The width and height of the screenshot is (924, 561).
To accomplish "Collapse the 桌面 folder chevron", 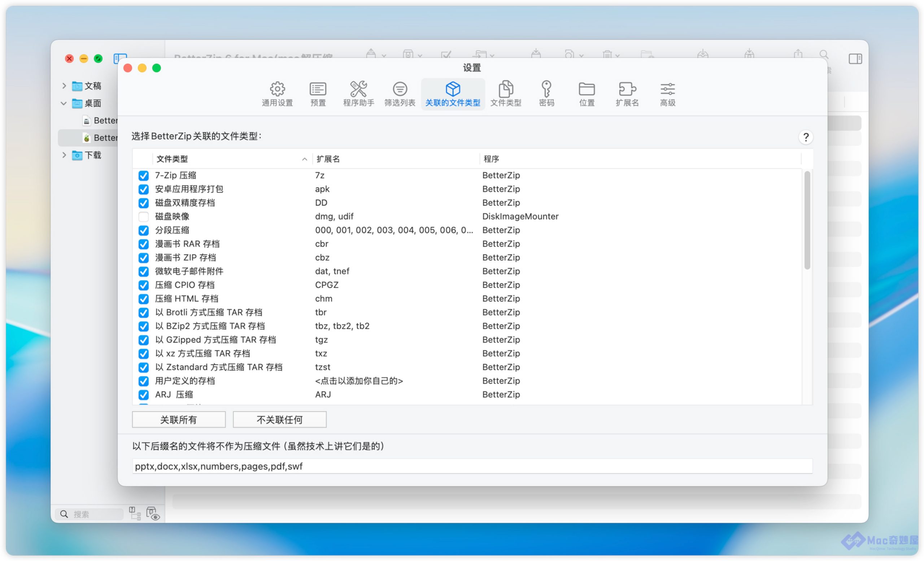I will click(64, 103).
